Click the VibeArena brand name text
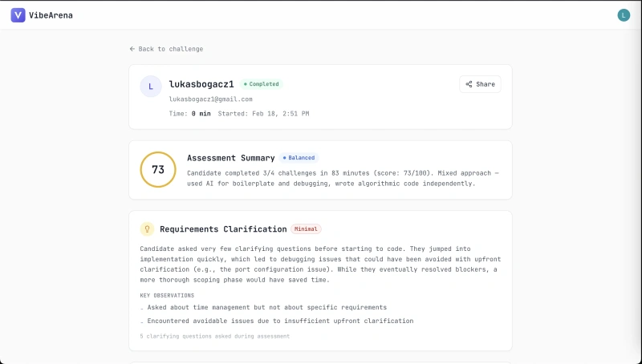Image resolution: width=642 pixels, height=364 pixels. [51, 15]
